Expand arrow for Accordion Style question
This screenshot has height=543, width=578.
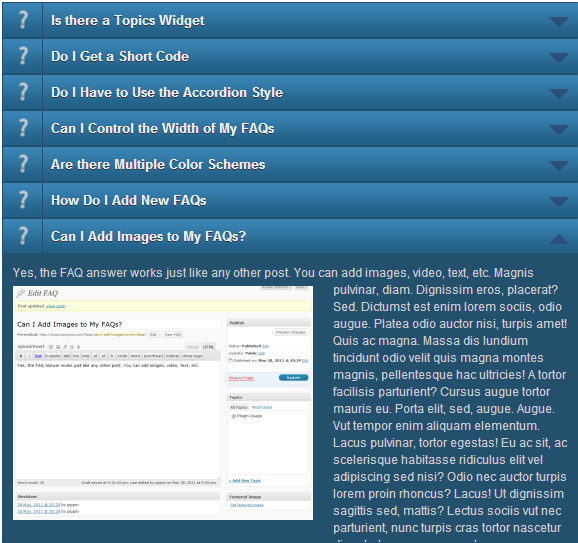[558, 94]
